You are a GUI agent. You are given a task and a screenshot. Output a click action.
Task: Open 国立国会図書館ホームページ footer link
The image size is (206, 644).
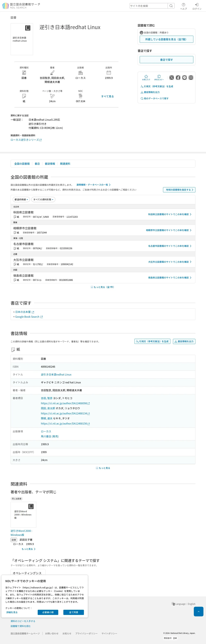[25, 633]
